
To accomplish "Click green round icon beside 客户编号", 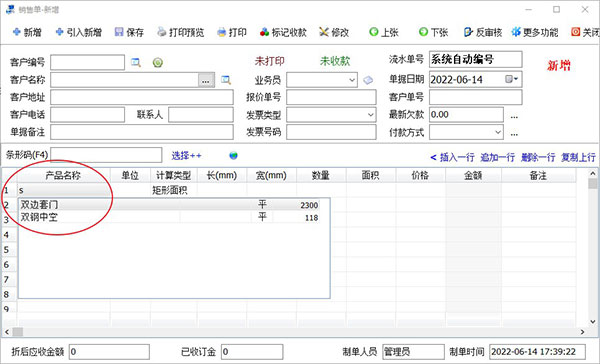I will 158,62.
